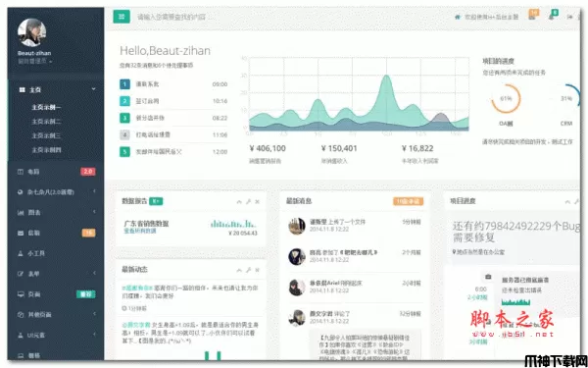This screenshot has height=368, width=588.
Task: Click the 查看所有数据 link under 广东省销售数据
Action: pyautogui.click(x=140, y=231)
